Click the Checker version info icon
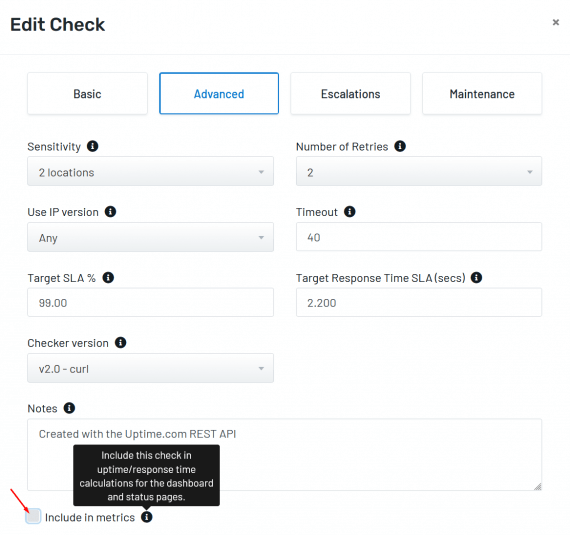This screenshot has height=535, width=570. pos(120,342)
